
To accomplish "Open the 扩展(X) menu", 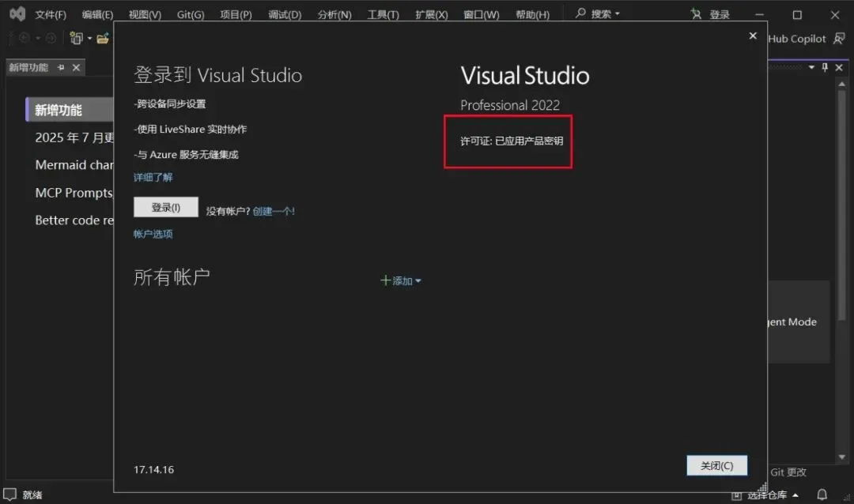I will [x=432, y=15].
